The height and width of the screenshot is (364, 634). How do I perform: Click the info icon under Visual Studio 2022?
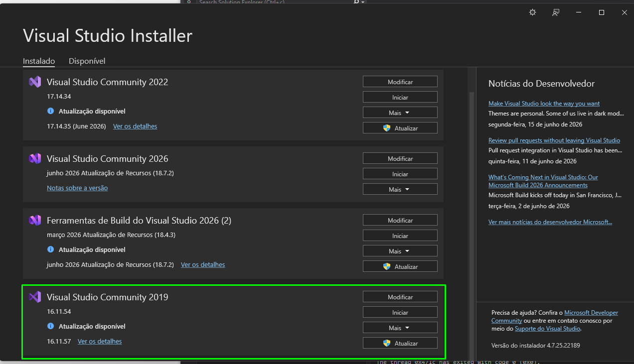[x=50, y=111]
